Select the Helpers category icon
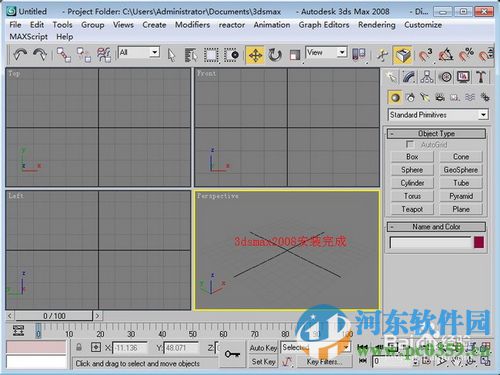The width and height of the screenshot is (500, 375). point(455,98)
